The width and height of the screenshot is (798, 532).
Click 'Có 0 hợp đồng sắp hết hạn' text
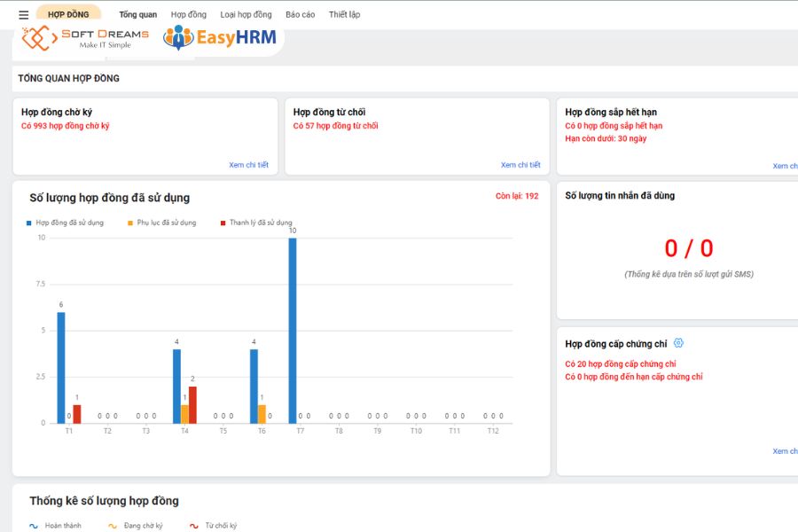(x=614, y=126)
